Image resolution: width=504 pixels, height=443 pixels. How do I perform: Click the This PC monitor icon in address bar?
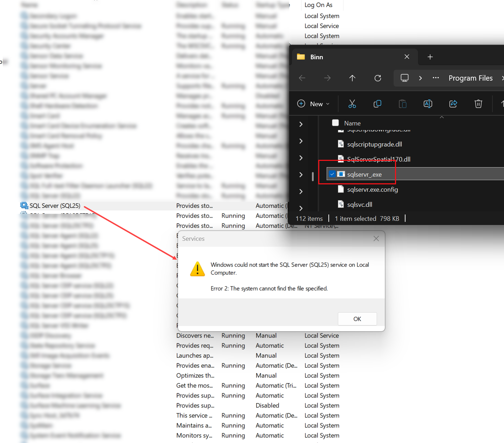click(x=404, y=78)
